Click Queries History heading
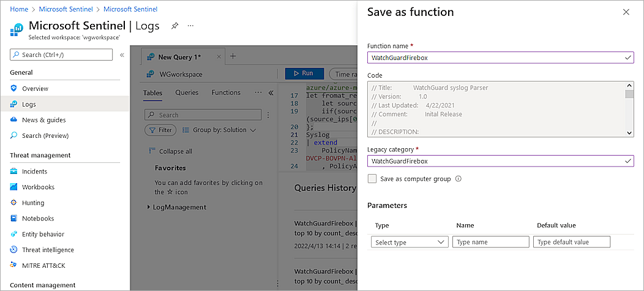 click(x=325, y=188)
